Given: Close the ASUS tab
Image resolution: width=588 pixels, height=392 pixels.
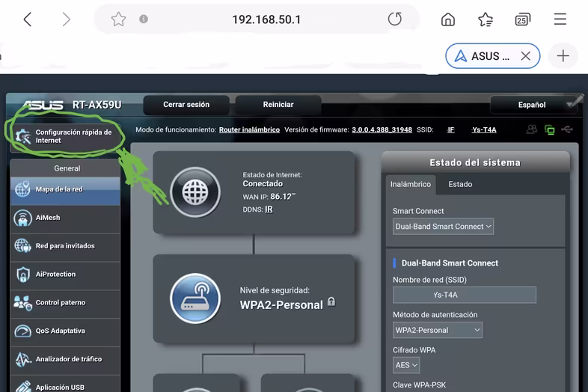Looking at the screenshot, I should (526, 56).
